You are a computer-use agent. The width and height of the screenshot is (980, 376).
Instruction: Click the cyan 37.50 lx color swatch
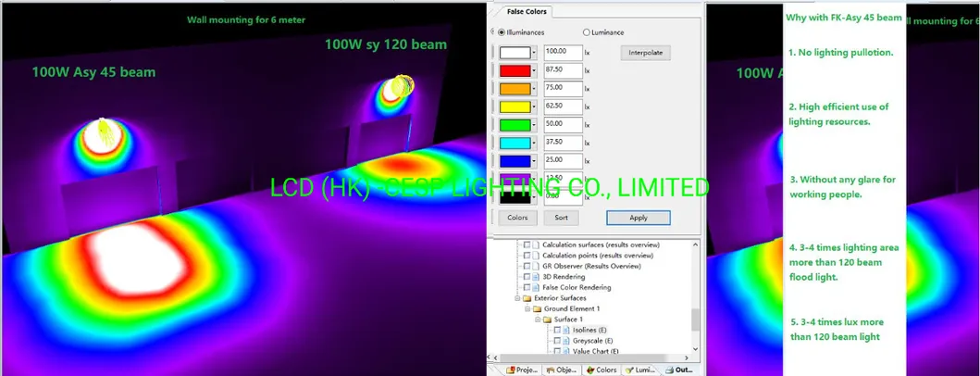[515, 144]
